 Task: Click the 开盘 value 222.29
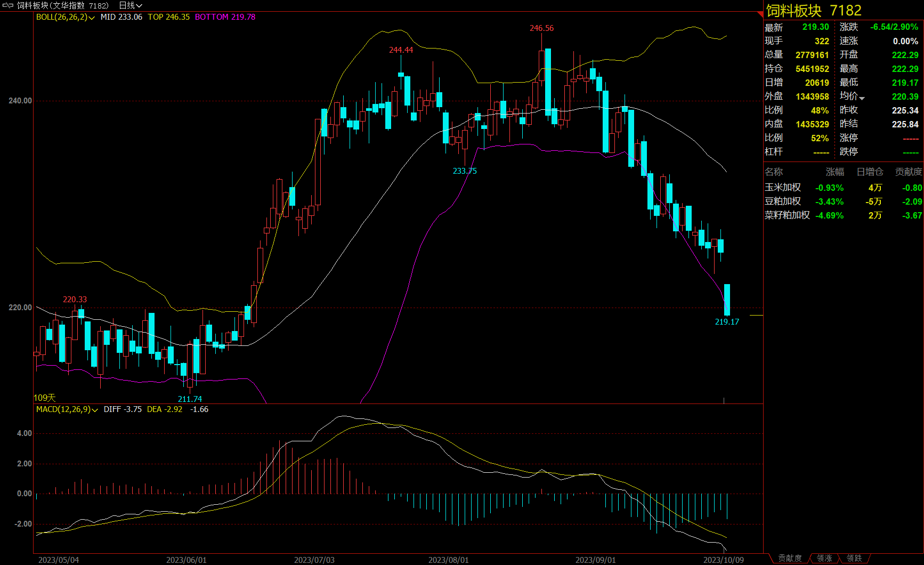pos(905,55)
